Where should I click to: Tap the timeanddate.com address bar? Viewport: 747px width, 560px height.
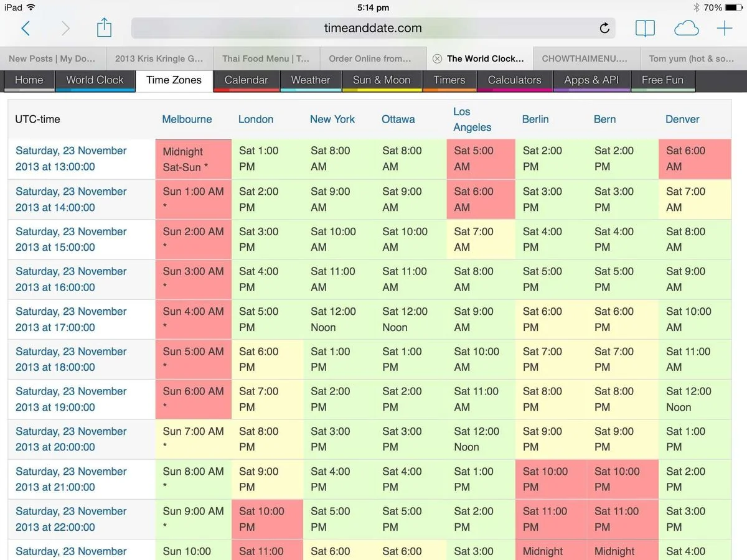373,28
